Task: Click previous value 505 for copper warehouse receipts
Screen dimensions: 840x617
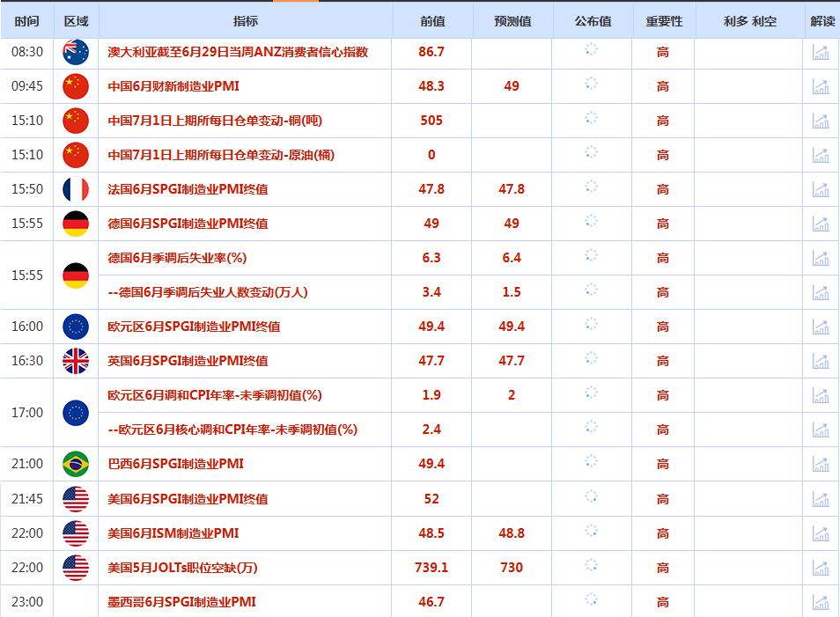Action: 431,121
